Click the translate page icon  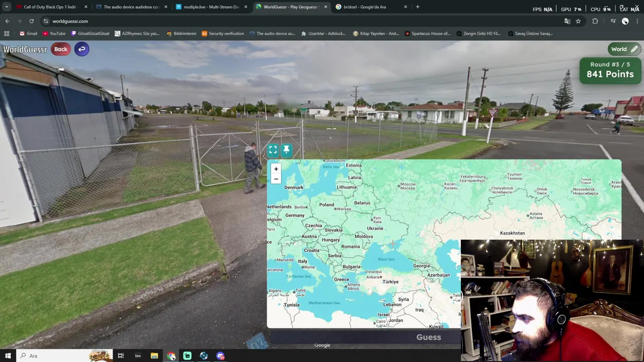coord(567,21)
